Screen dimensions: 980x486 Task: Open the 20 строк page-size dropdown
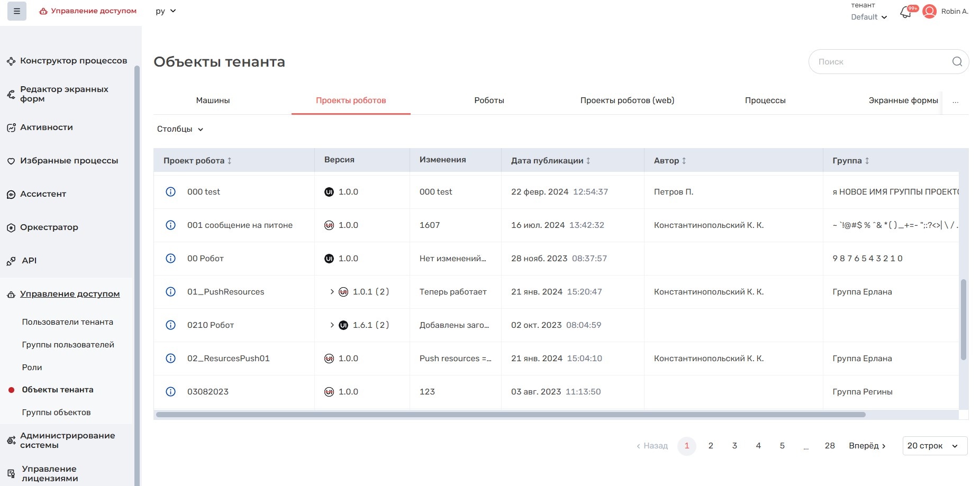tap(934, 446)
